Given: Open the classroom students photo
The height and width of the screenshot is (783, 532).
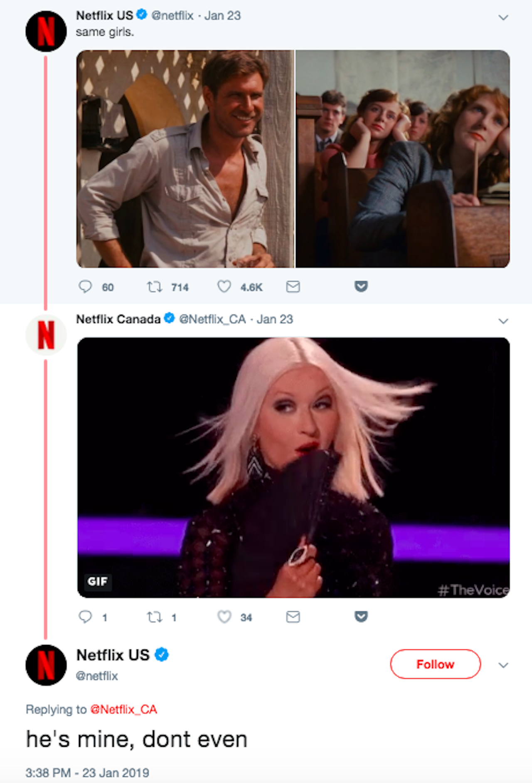Looking at the screenshot, I should (402, 159).
